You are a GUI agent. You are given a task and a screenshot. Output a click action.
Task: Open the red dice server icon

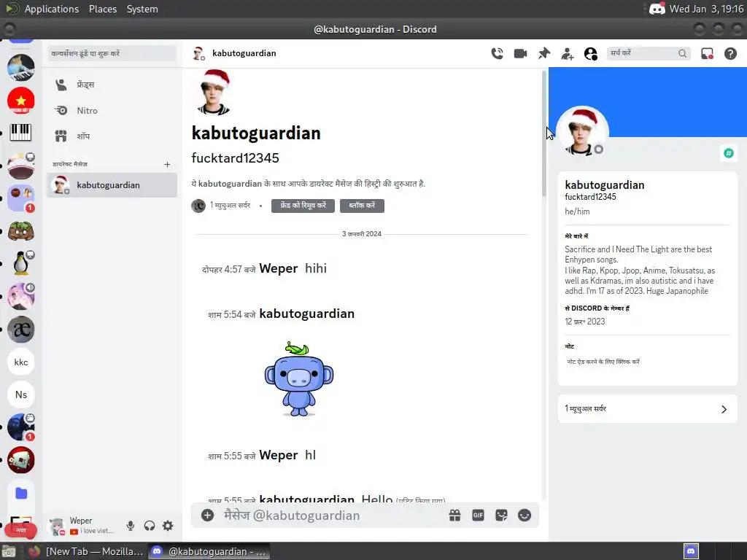[x=21, y=460]
